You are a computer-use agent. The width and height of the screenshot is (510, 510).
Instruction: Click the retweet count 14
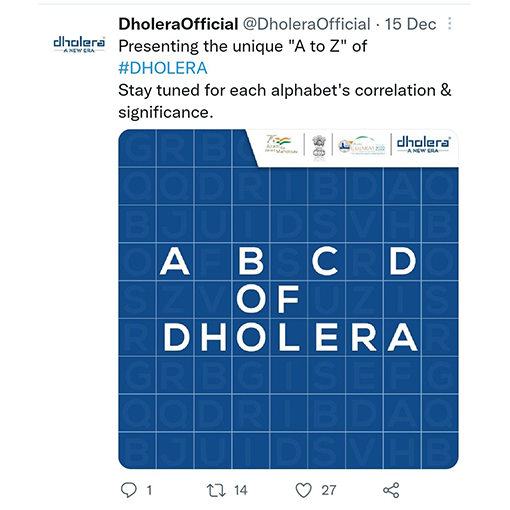coord(240,490)
